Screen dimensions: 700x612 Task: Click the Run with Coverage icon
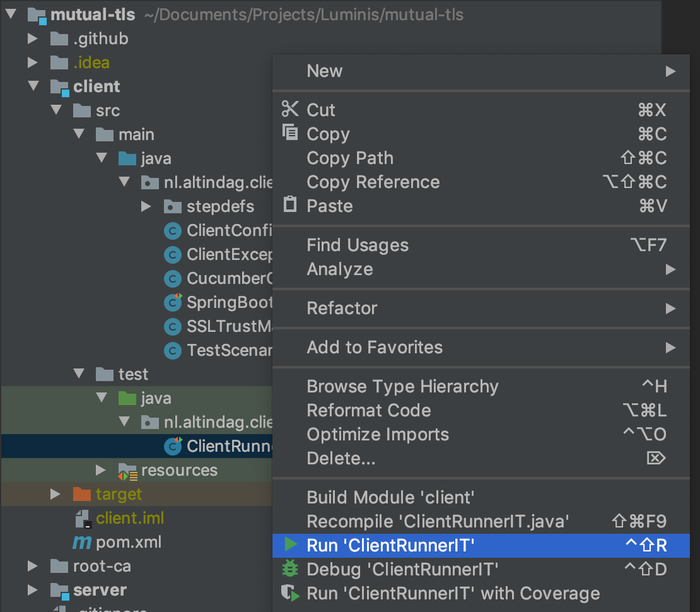click(x=291, y=593)
